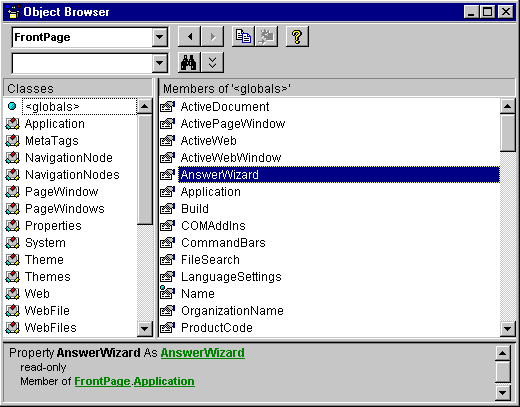Select the PageWindow class icon

point(13,192)
